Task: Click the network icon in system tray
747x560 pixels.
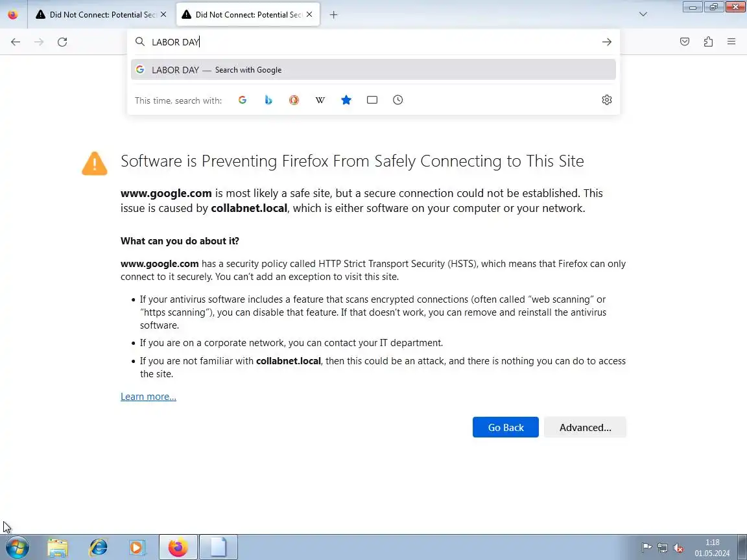Action: (663, 548)
